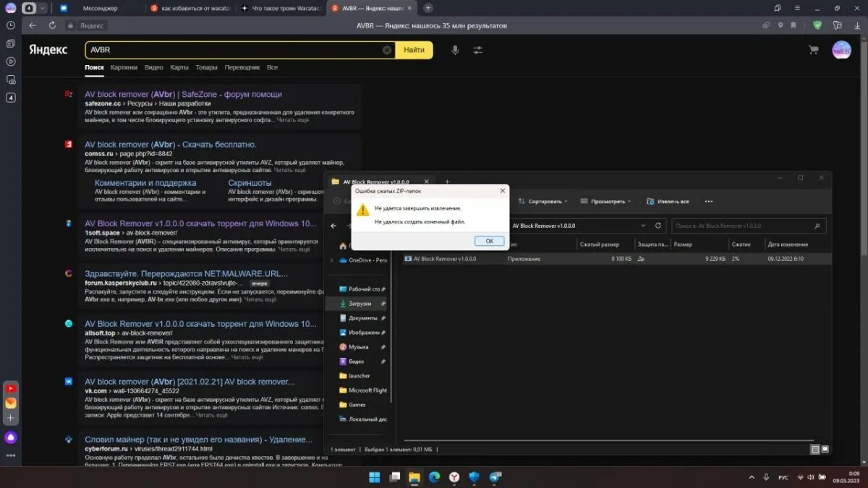Expand the tab group dropdown arrow
The width and height of the screenshot is (868, 488).
tap(43, 8)
